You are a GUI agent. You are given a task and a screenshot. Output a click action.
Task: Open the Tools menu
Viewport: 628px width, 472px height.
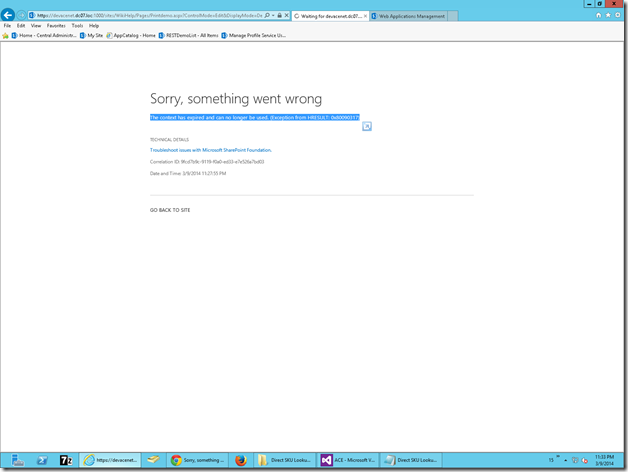[77, 26]
